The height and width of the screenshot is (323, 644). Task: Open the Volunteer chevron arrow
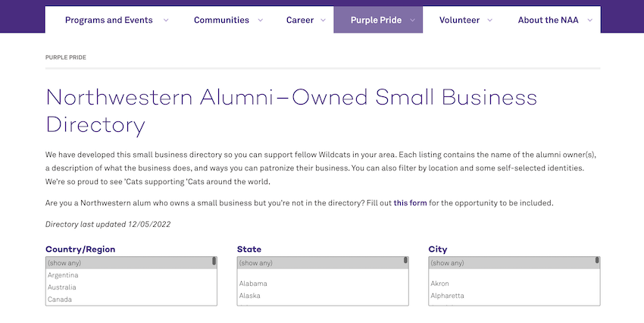(489, 20)
